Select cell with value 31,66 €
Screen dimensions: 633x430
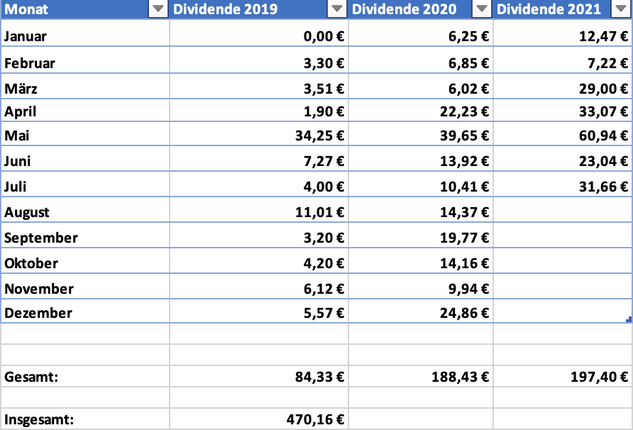pyautogui.click(x=563, y=184)
